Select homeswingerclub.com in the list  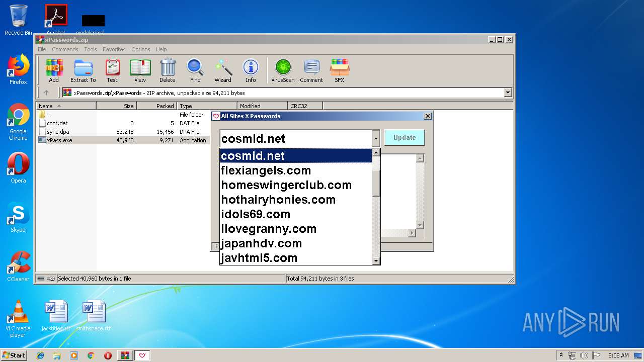[296, 185]
